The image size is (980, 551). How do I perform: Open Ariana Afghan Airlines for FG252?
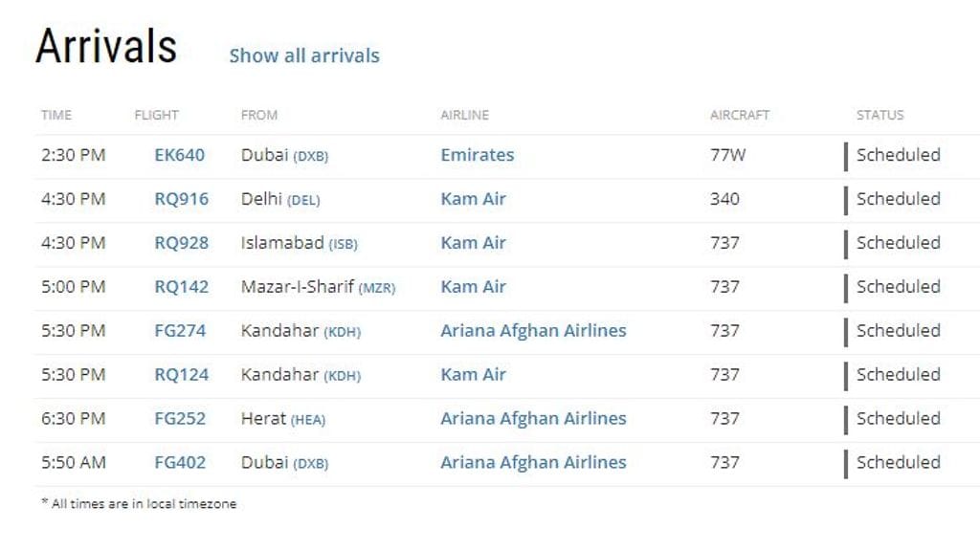click(x=533, y=418)
